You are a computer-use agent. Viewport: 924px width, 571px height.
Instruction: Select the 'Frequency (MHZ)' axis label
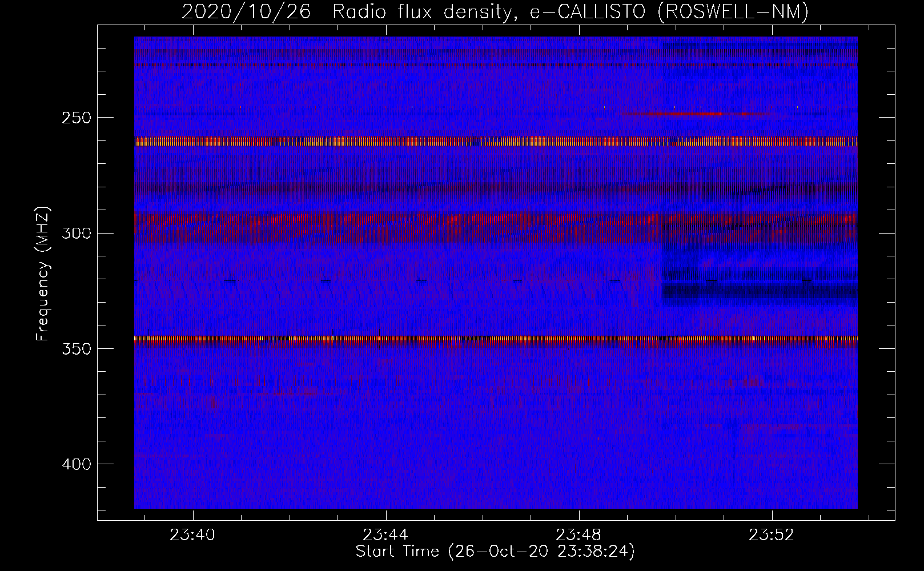[43, 274]
